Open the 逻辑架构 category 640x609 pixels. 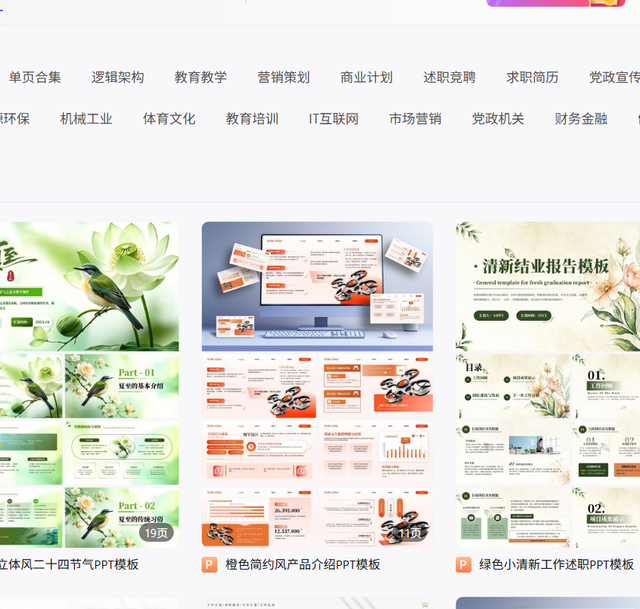(118, 77)
